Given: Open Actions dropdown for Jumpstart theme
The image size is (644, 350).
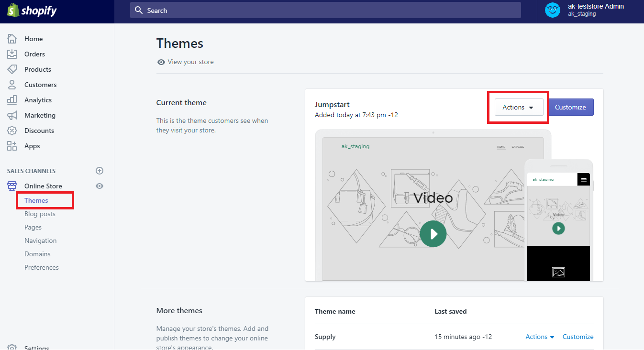Looking at the screenshot, I should (519, 107).
